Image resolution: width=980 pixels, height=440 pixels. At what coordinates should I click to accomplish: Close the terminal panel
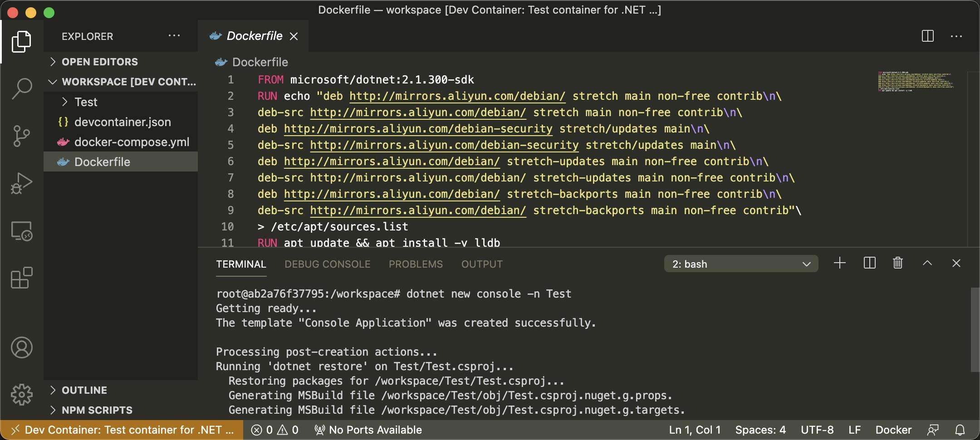956,263
